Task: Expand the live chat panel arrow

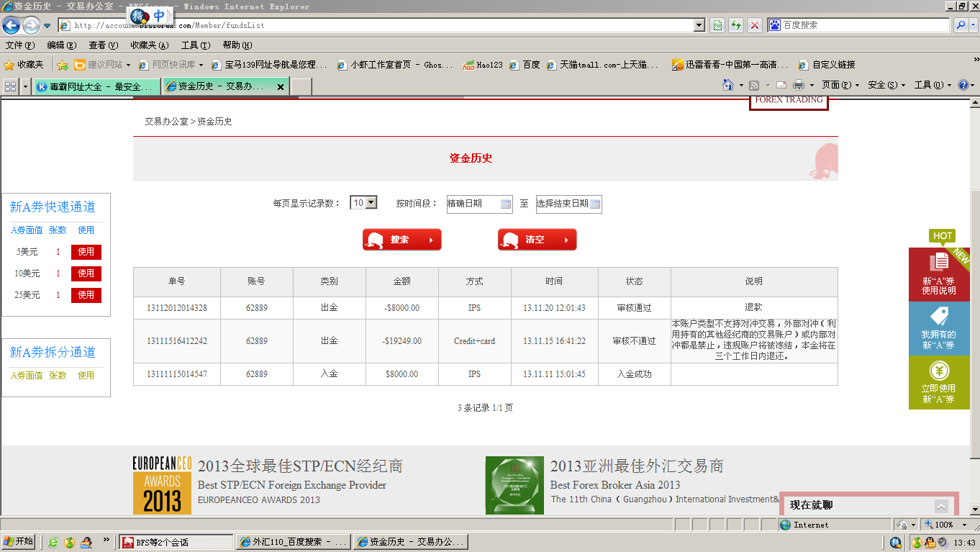Action: [x=941, y=506]
